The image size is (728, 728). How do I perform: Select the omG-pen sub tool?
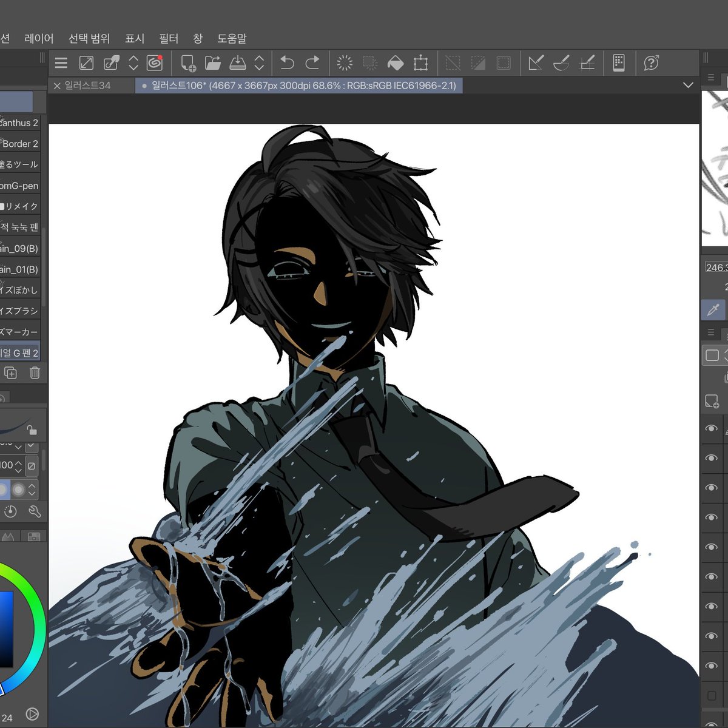(20, 186)
